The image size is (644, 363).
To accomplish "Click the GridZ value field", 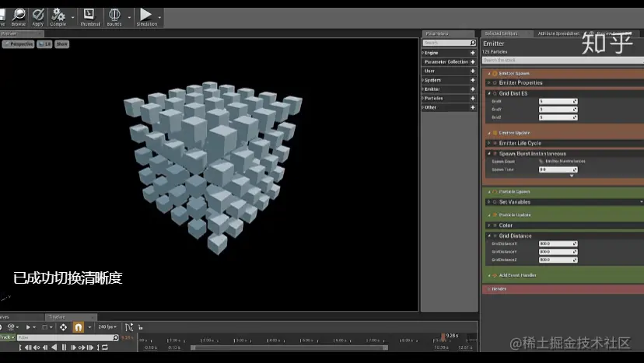I will (x=558, y=117).
